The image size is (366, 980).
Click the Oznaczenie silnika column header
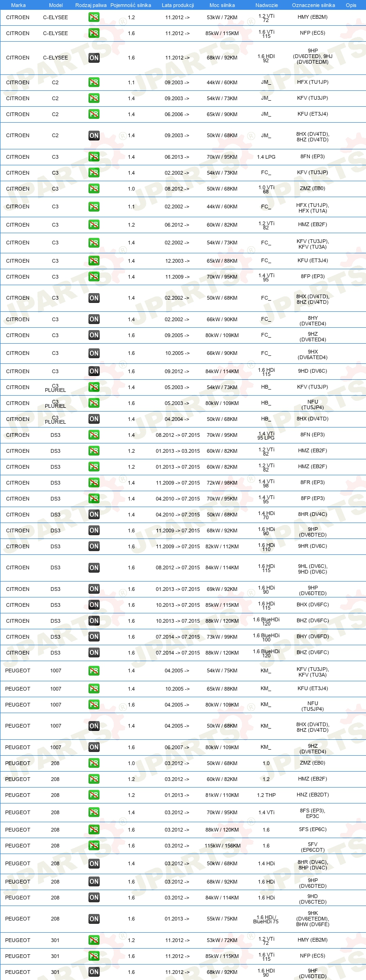click(314, 5)
